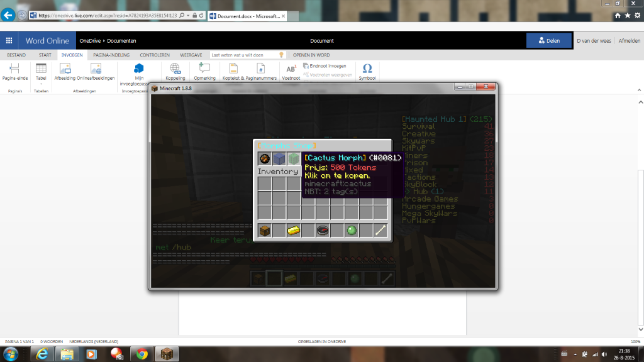
Task: Click the Word Online brand link
Action: (47, 41)
